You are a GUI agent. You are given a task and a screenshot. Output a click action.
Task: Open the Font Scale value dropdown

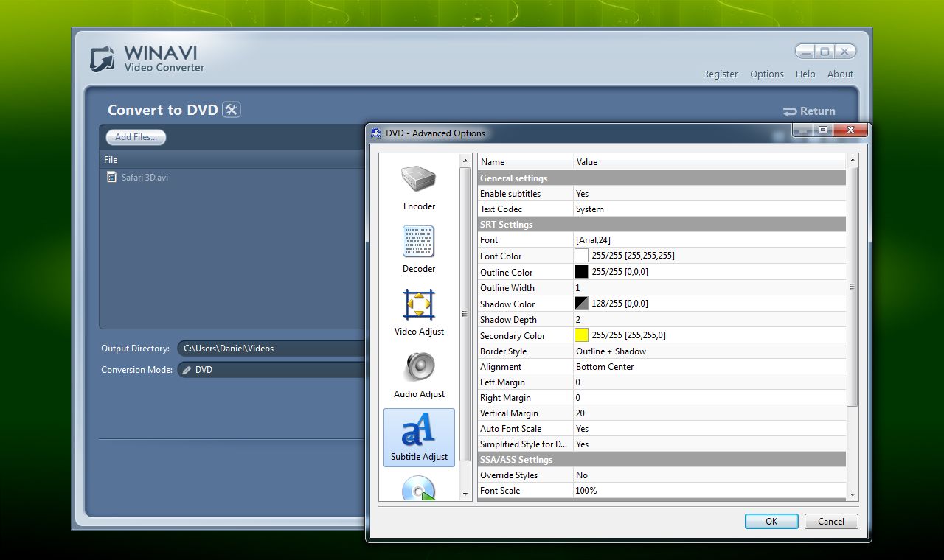[x=709, y=491]
